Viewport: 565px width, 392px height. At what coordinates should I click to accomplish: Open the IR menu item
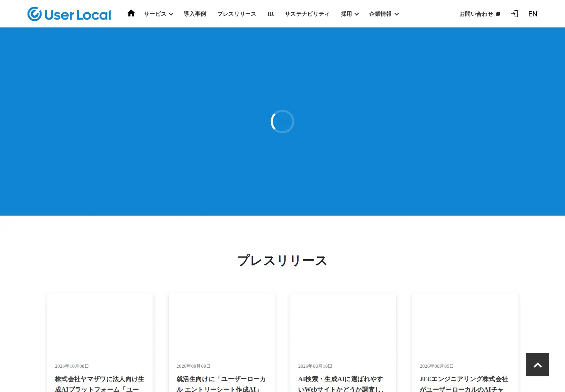pos(270,14)
